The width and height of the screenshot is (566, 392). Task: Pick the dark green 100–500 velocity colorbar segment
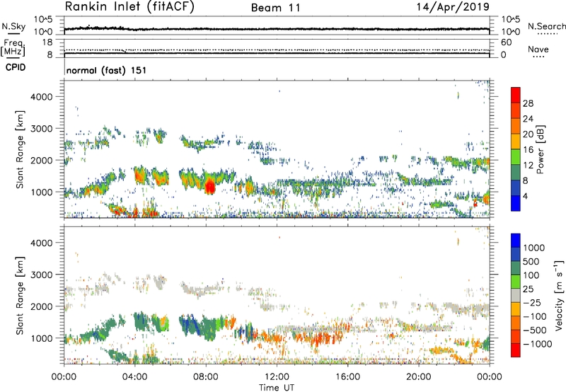[x=516, y=268]
